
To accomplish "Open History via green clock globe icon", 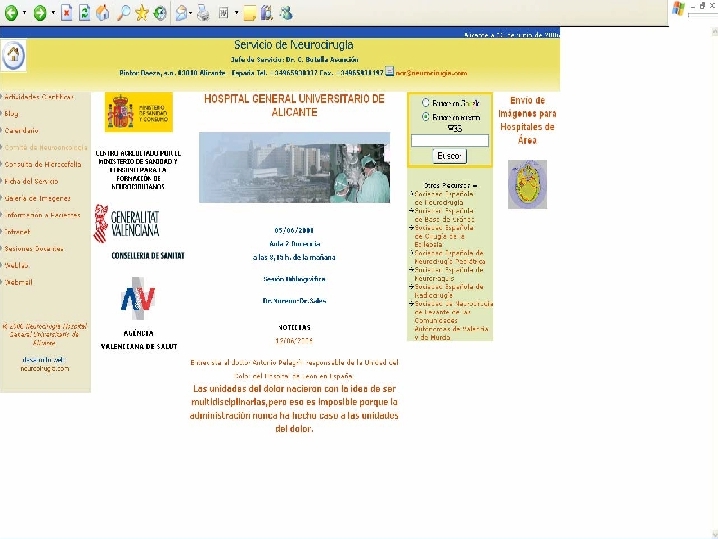I will (160, 13).
